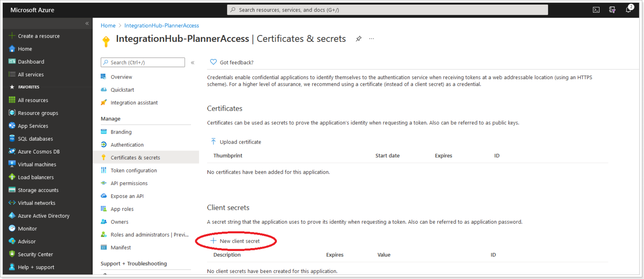This screenshot has width=644, height=279.
Task: Click the top search resources box
Action: (x=387, y=10)
